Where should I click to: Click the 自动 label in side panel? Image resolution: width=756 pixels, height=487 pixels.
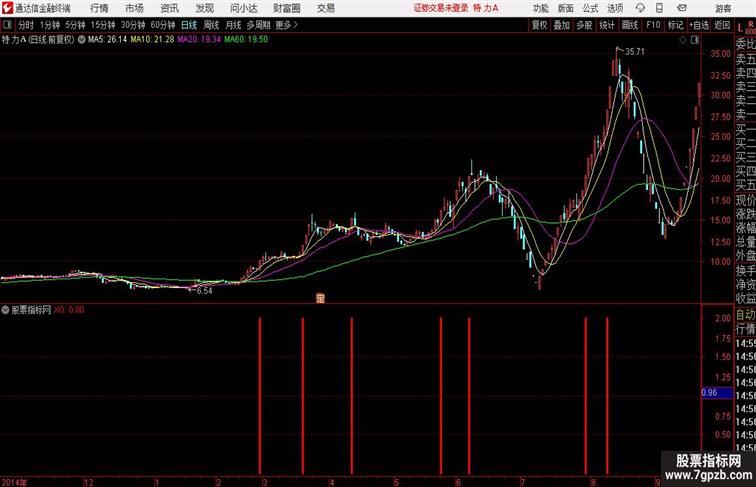coord(745,315)
